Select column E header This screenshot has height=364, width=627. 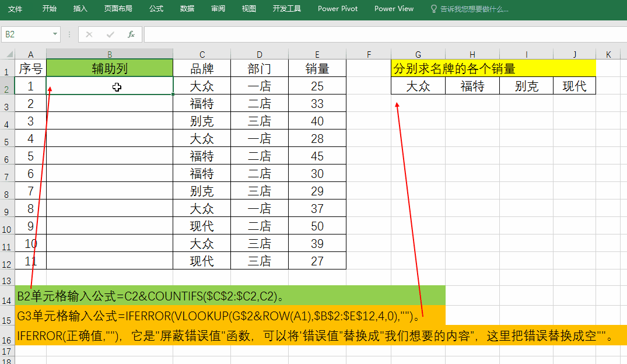point(317,54)
